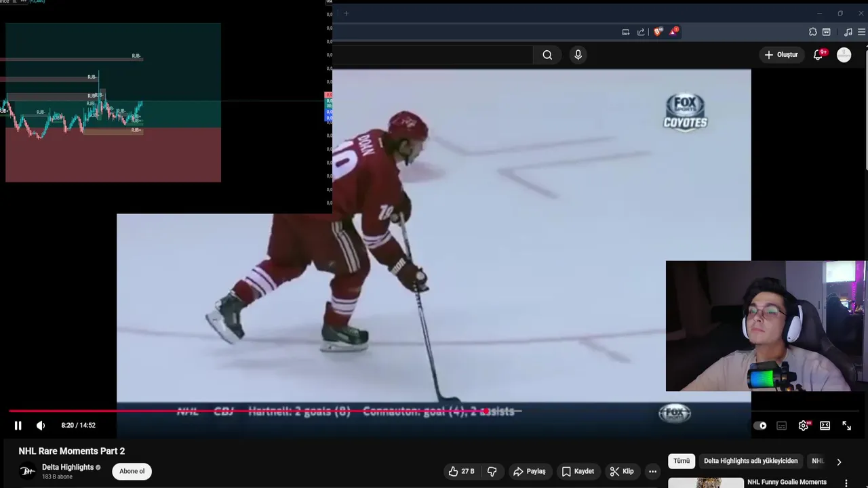Viewport: 868px width, 488px height.
Task: Select Delta Highlights adlı yükleyiciden chip
Action: click(x=751, y=461)
